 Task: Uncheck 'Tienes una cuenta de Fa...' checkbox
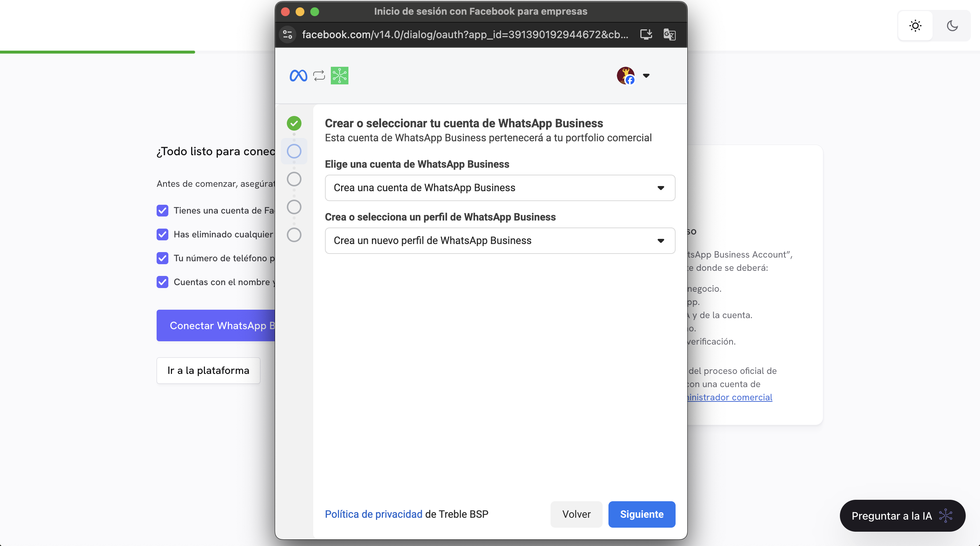[162, 211]
